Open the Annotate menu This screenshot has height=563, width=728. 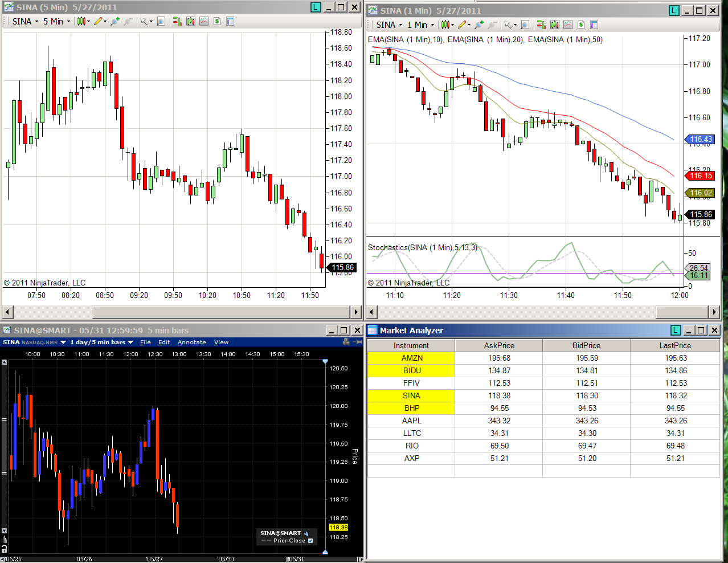[x=192, y=342]
